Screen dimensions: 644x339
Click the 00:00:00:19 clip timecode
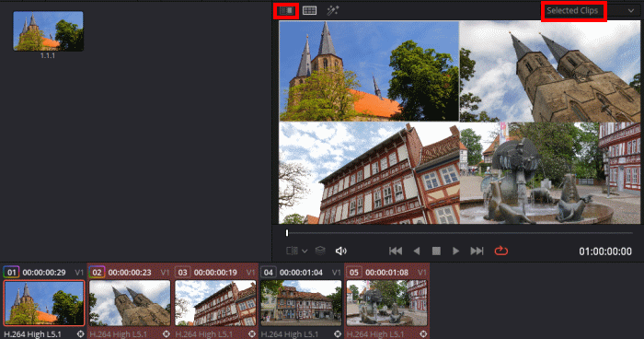(x=215, y=273)
